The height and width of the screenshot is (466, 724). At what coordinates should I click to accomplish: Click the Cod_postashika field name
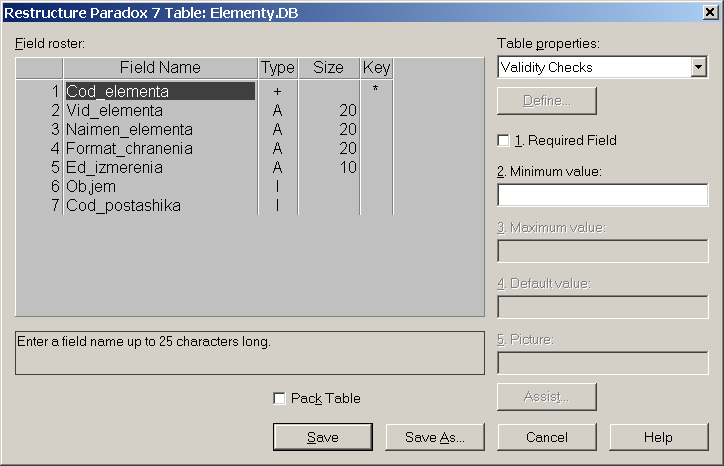point(123,206)
